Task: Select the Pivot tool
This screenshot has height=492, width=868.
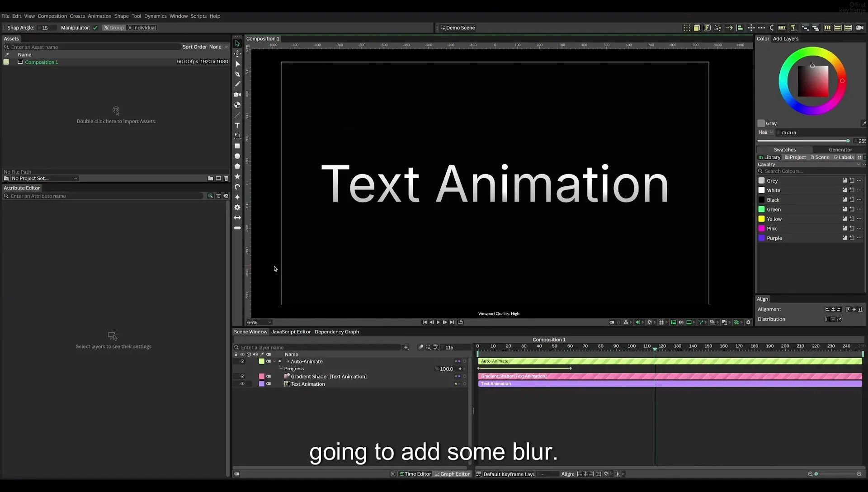Action: pos(237,54)
